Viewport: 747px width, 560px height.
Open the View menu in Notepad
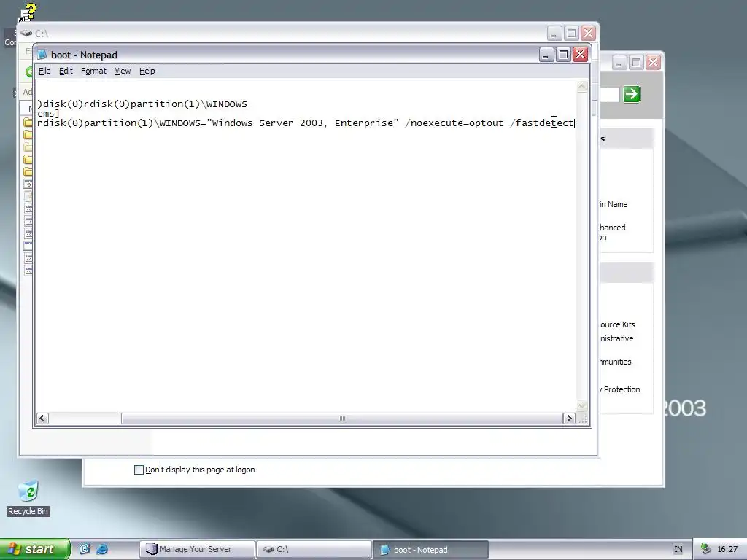[x=123, y=71]
